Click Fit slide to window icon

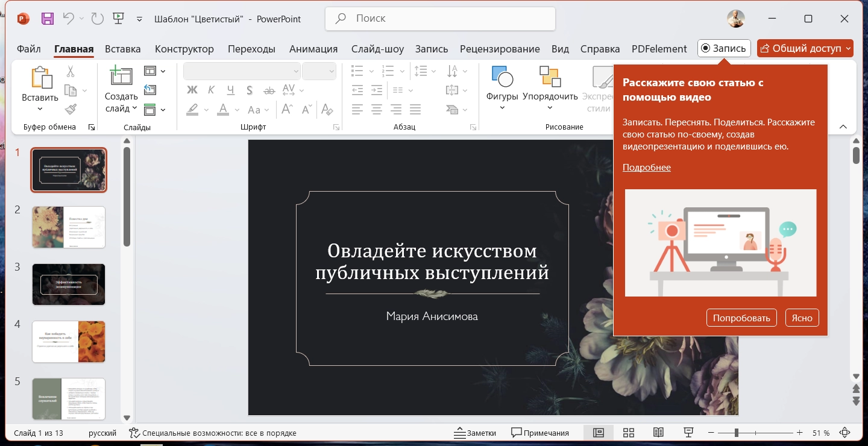coord(845,433)
